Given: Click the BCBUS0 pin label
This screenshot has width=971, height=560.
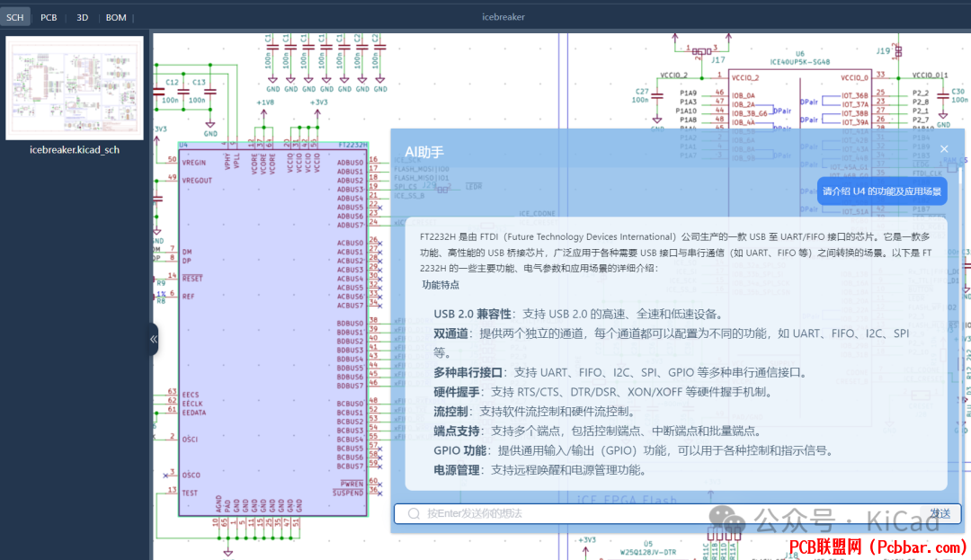Looking at the screenshot, I should click(350, 404).
